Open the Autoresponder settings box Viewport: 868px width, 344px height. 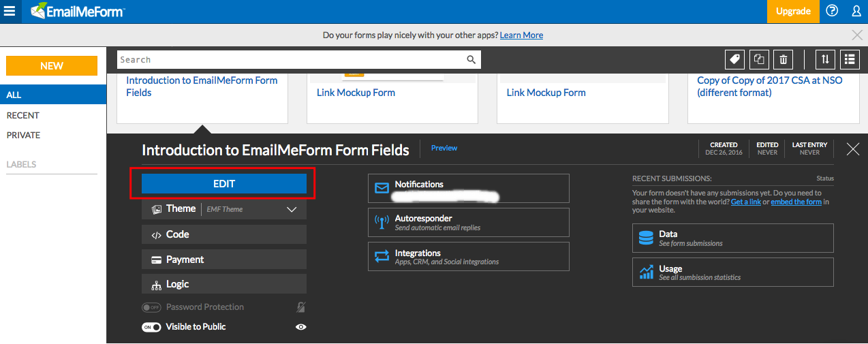(469, 223)
